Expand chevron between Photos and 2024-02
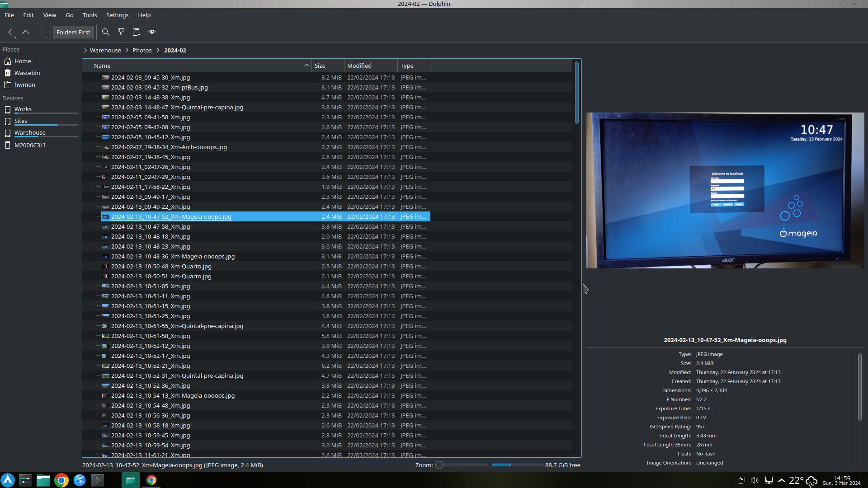This screenshot has width=868, height=488. click(158, 50)
